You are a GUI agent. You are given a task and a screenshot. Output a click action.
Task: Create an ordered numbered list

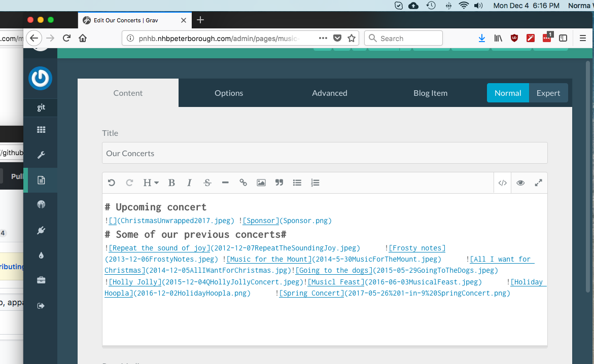click(x=315, y=183)
